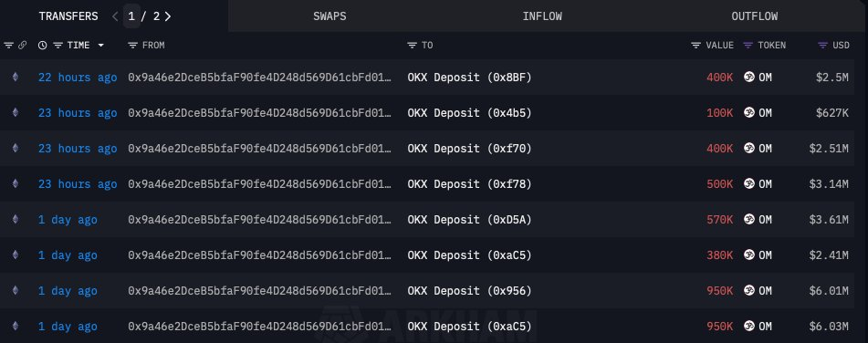
Task: Click OM token icon in 100K row
Action: tap(749, 113)
